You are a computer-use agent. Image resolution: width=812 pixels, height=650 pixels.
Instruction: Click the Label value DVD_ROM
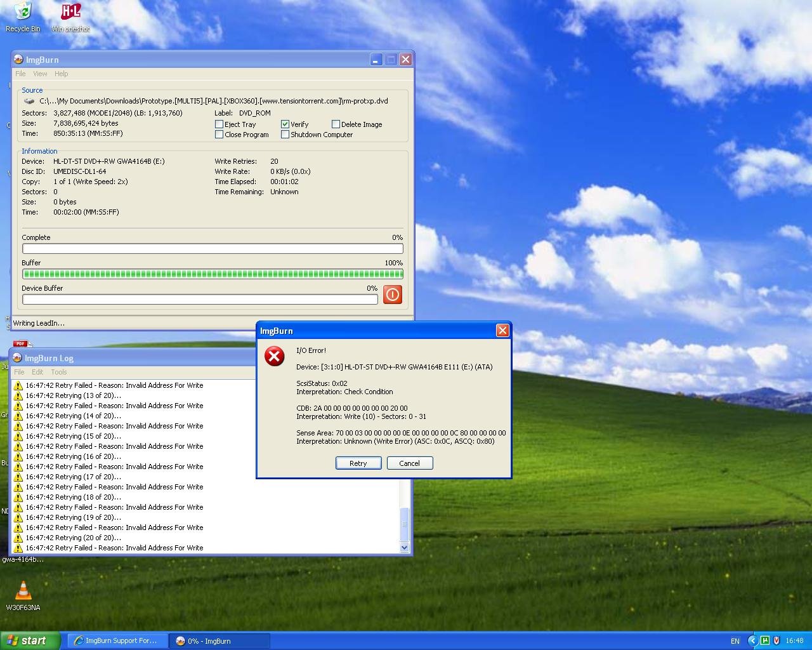point(255,113)
